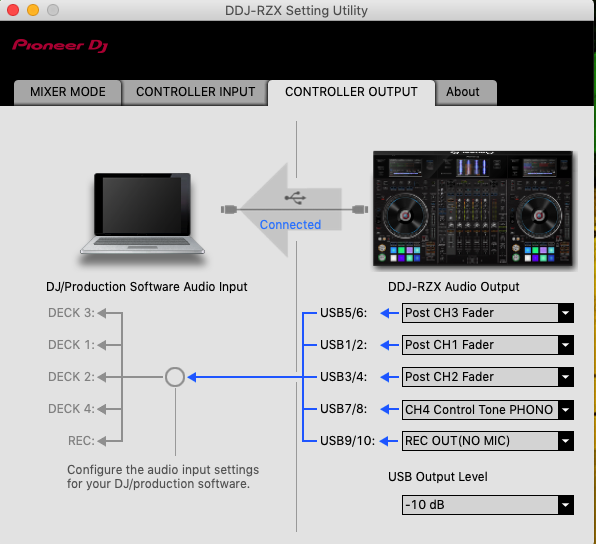Screen dimensions: 596x544
Task: Click the USB plug icon near the controller
Action: tap(360, 209)
